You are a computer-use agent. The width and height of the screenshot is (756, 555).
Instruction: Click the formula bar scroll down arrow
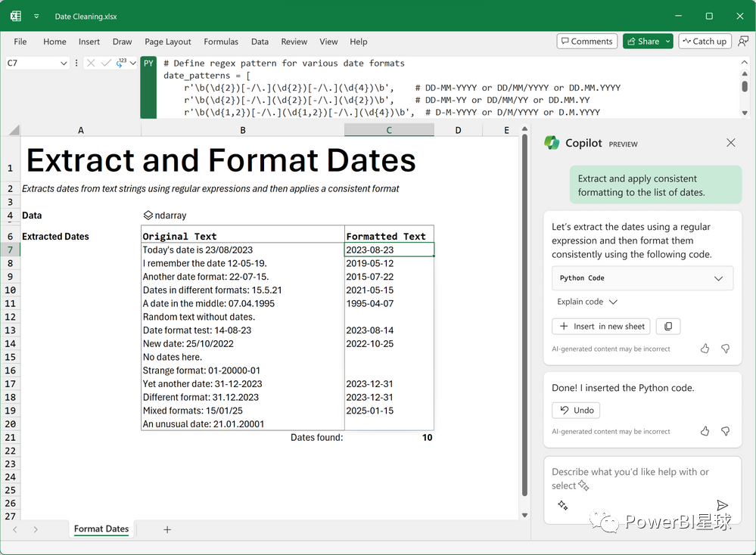745,113
